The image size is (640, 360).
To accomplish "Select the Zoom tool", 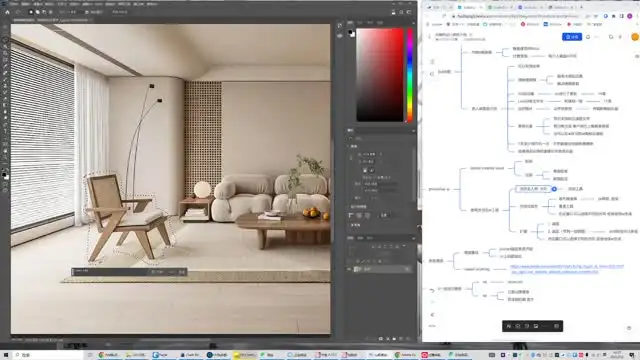I will (5, 158).
